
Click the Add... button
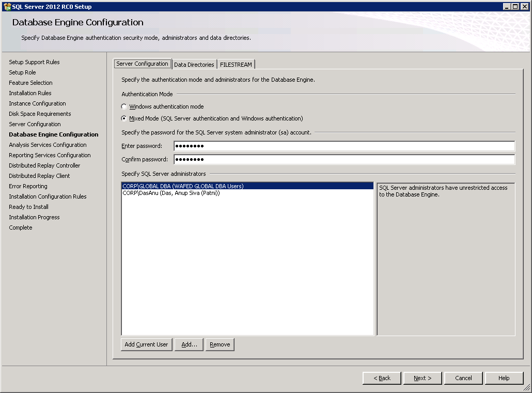(189, 344)
